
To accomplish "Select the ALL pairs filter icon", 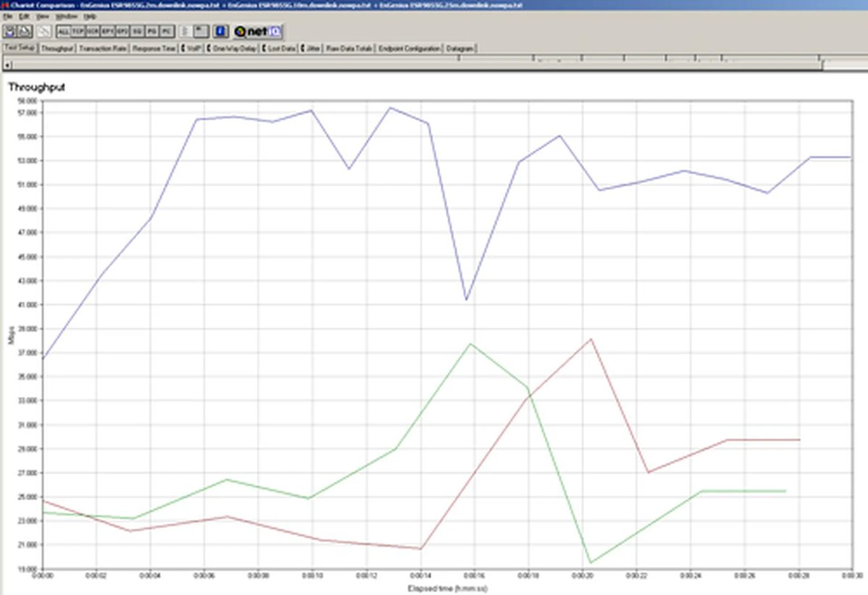I will pyautogui.click(x=64, y=32).
